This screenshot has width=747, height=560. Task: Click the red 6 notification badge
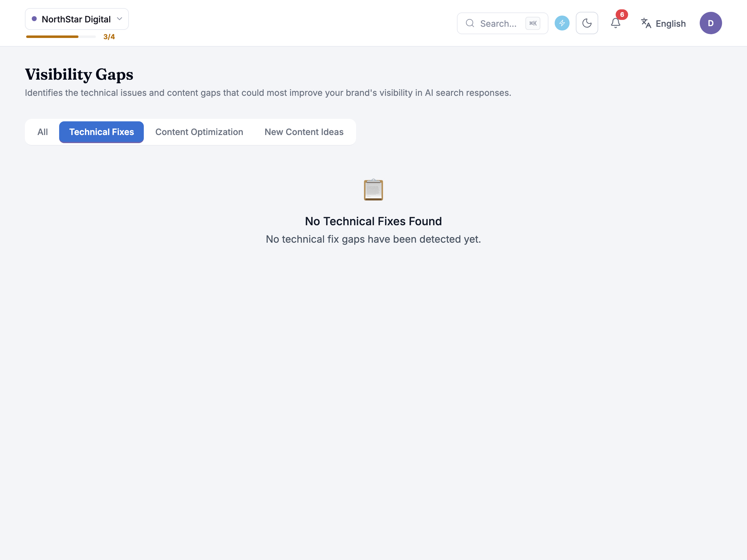622,15
